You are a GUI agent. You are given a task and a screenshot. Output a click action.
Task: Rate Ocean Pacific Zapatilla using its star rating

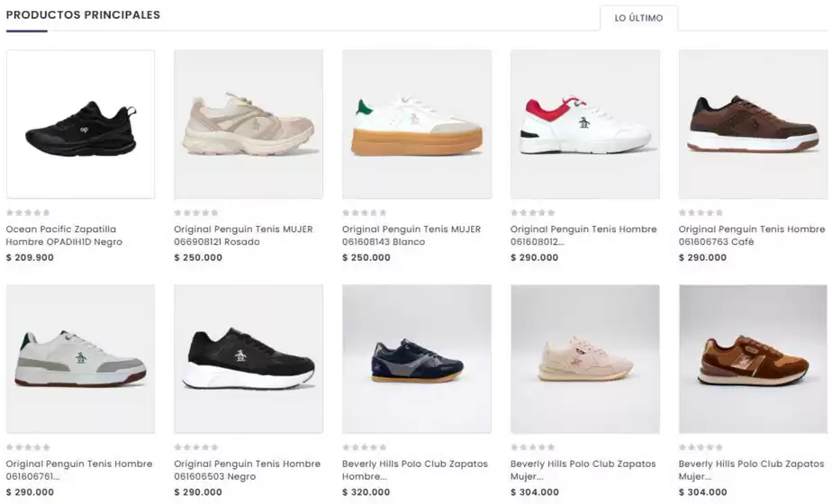28,212
